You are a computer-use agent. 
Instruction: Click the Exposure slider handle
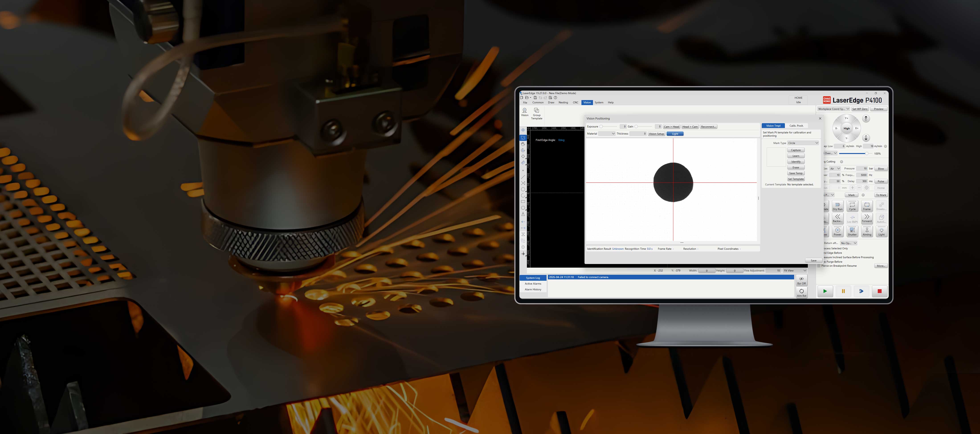pos(601,127)
